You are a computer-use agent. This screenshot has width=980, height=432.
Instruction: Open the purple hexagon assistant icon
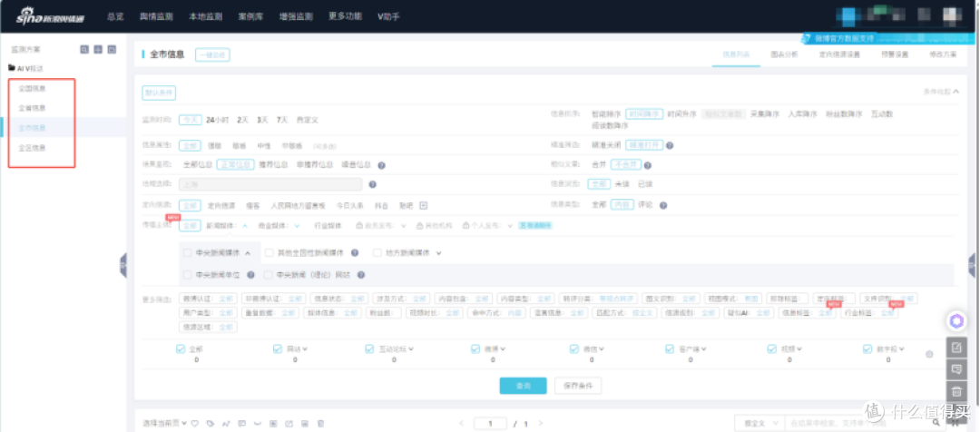955,321
